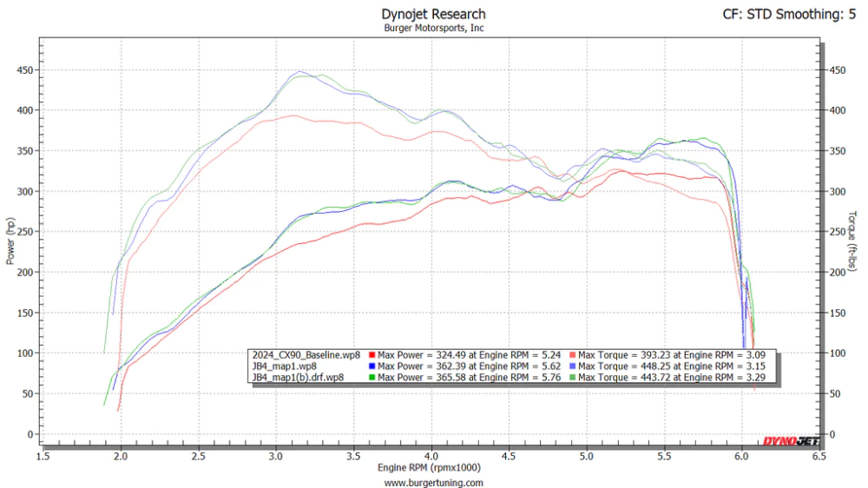Click the 2.0 tick on the RPM axis
Viewport: 868px width, 488px height.
tap(121, 457)
